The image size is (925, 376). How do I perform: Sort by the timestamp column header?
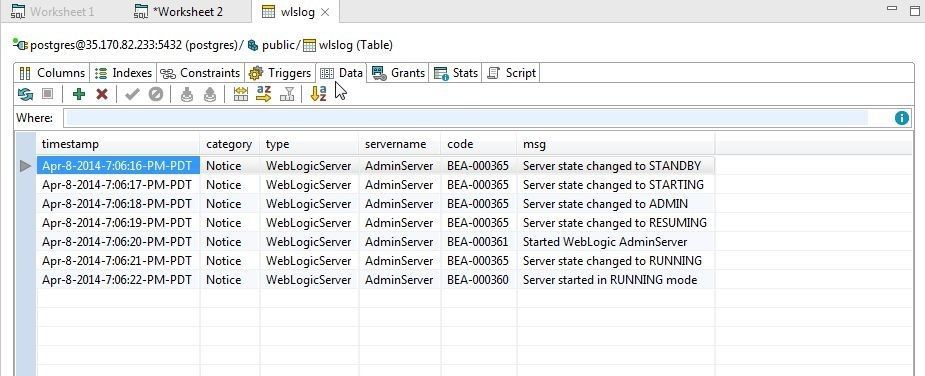tap(118, 144)
